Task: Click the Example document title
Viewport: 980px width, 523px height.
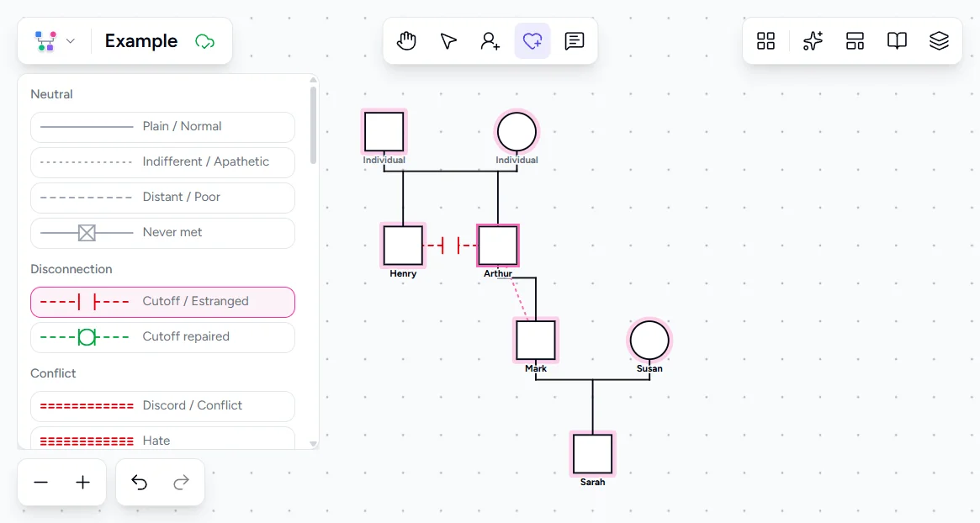Action: point(141,41)
